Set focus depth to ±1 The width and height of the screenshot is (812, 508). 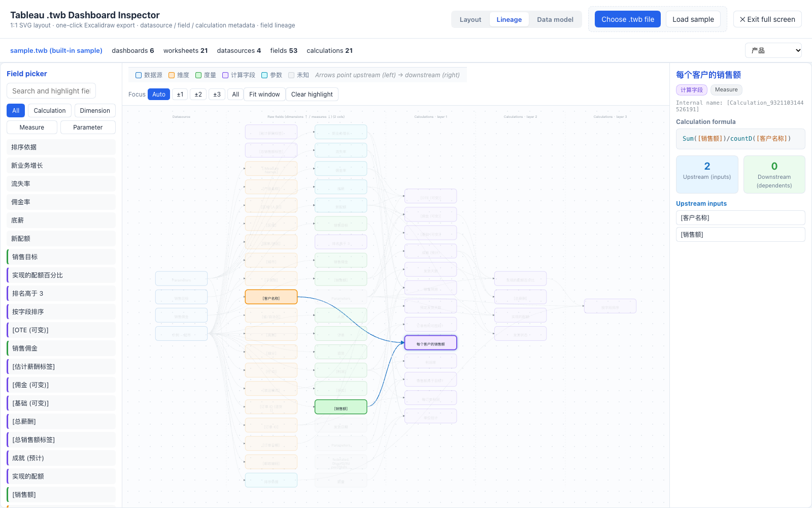pos(180,94)
